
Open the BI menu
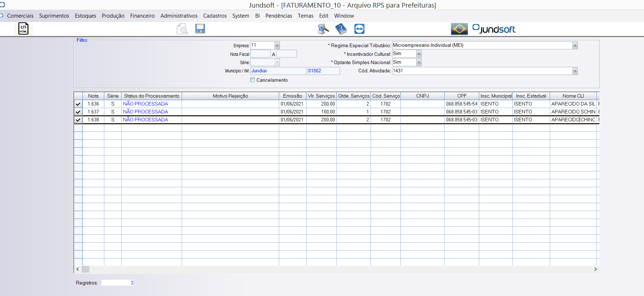[x=257, y=16]
